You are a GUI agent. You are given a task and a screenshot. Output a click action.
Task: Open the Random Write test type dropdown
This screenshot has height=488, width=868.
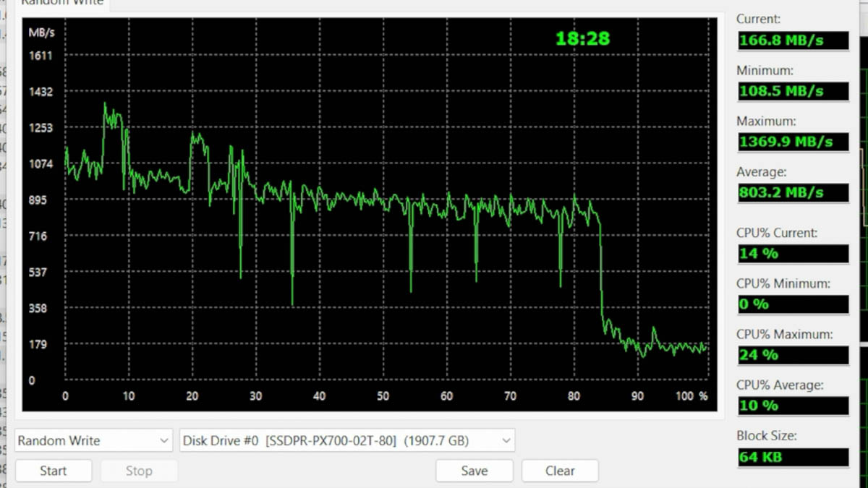click(x=93, y=440)
